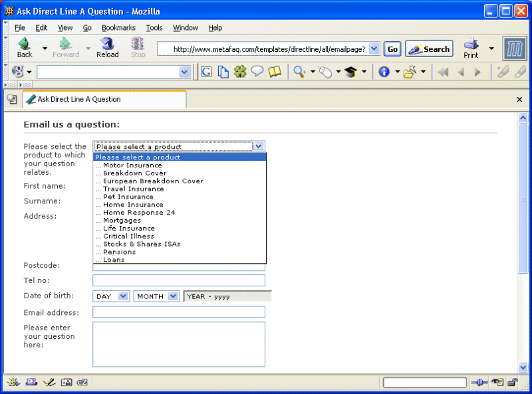Click the computer mouse icon

[x=325, y=72]
